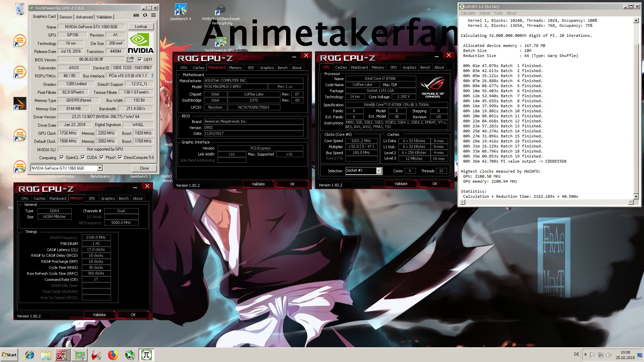
Task: Toggle the UEFI checkbox in GPU-Z
Action: (x=140, y=59)
